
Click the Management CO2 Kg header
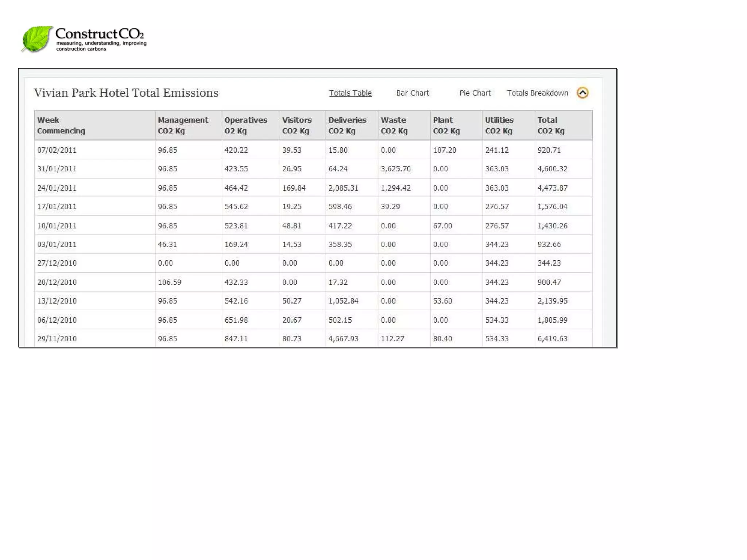[183, 125]
